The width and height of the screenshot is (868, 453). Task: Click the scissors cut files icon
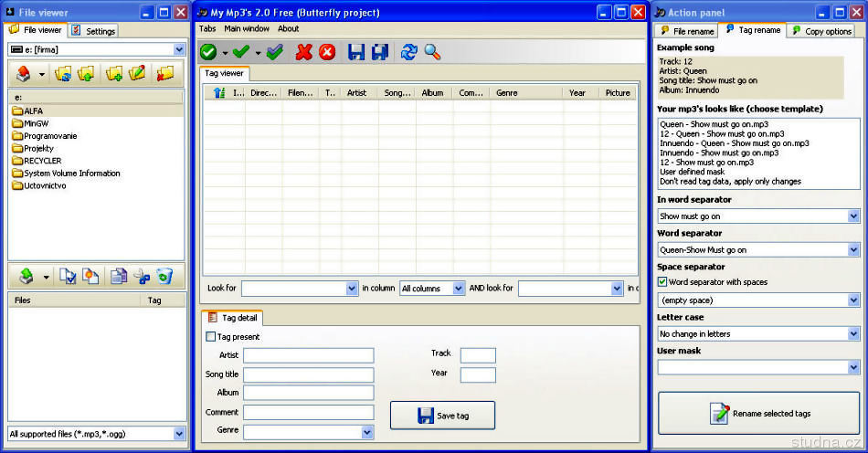pos(142,276)
